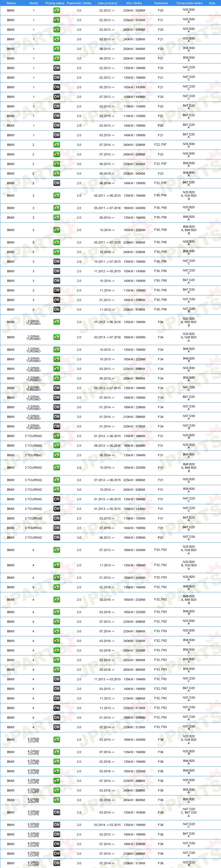Click the Model column header
Image resolution: width=221 pixels, height=868 pixels.
pos(33,3)
